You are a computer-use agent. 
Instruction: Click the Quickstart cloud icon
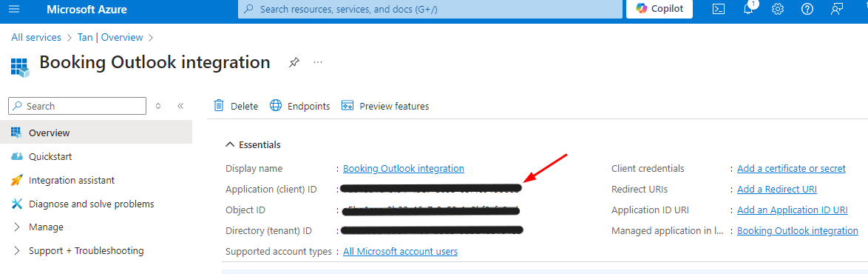16,156
